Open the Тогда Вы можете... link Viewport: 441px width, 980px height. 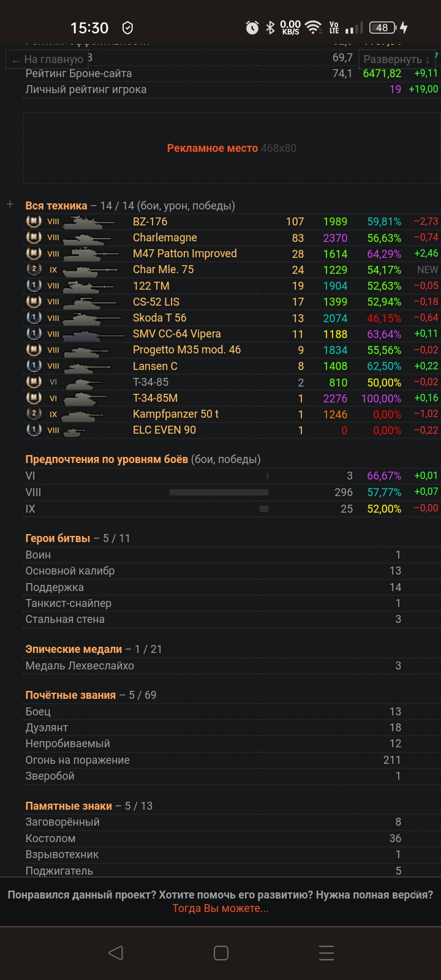coord(221,908)
